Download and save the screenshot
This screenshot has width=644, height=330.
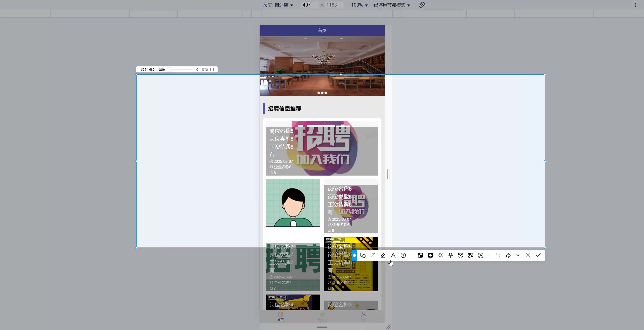tap(518, 255)
